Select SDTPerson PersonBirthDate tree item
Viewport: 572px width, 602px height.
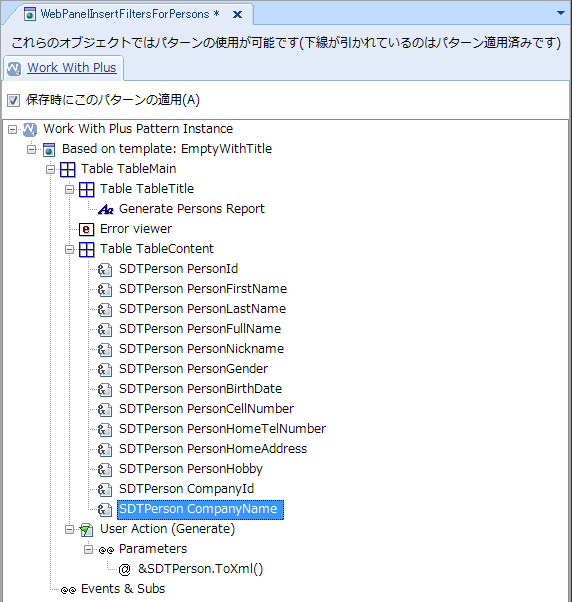(200, 389)
